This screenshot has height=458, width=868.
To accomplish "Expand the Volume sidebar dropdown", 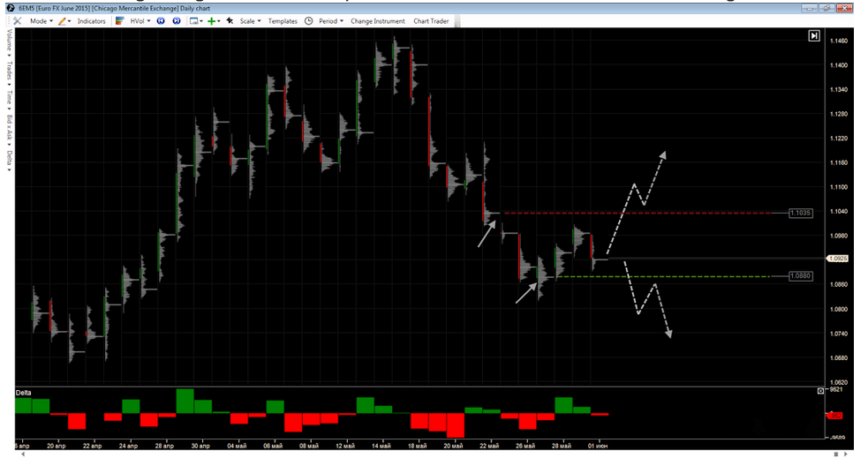I will point(9,42).
